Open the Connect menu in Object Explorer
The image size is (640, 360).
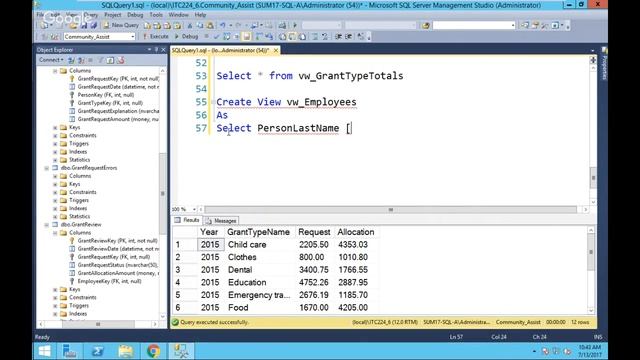tap(51, 60)
